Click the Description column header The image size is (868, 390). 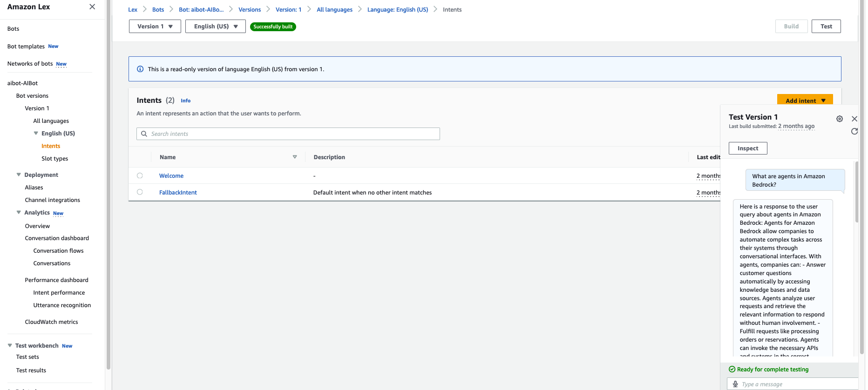pyautogui.click(x=329, y=157)
